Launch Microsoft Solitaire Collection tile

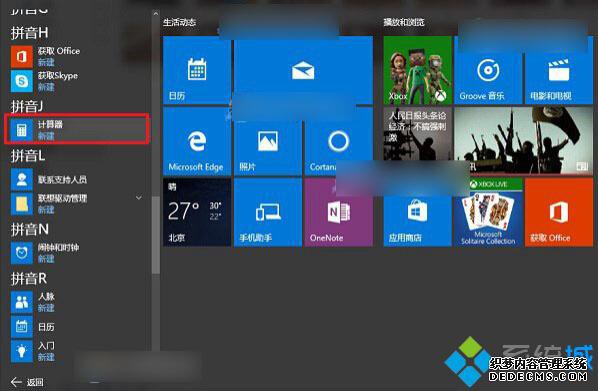tap(488, 212)
